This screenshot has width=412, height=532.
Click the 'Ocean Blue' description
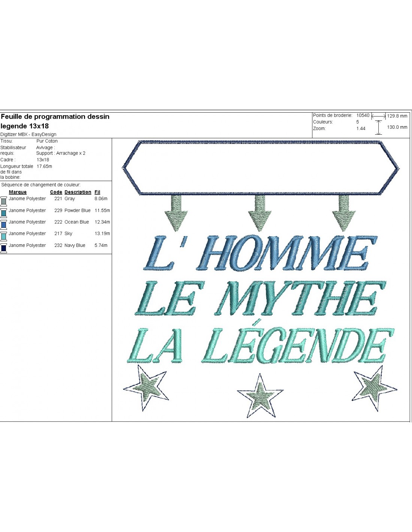(x=77, y=222)
